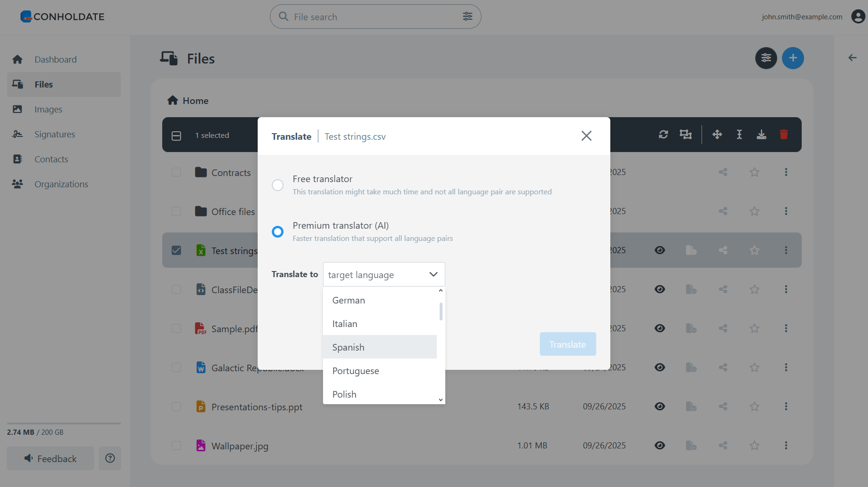This screenshot has height=487, width=868.
Task: Focus the File search field
Action: click(371, 17)
